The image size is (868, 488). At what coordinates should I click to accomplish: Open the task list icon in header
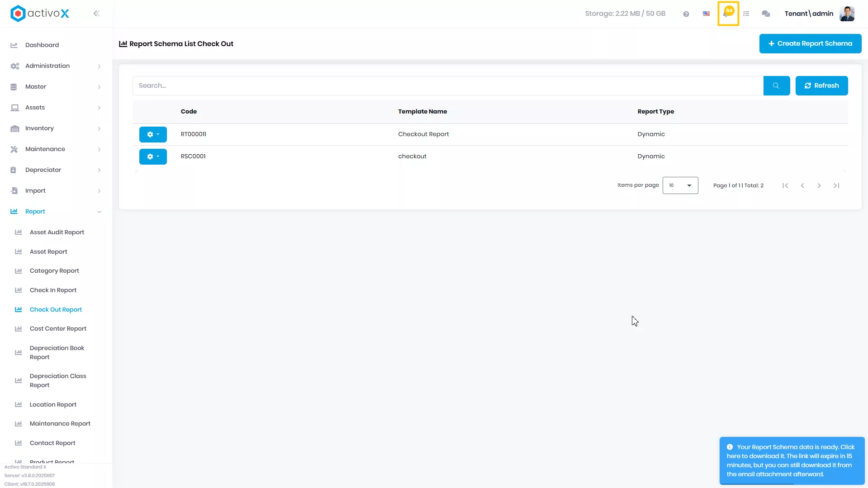click(746, 14)
